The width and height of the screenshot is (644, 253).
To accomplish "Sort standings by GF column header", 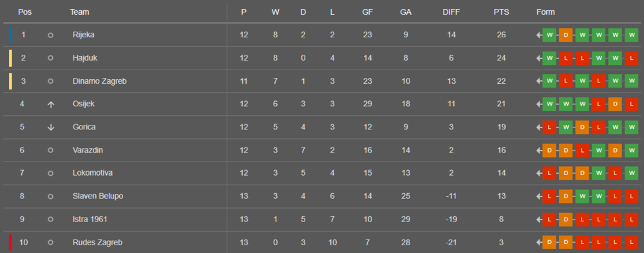I will [x=367, y=12].
